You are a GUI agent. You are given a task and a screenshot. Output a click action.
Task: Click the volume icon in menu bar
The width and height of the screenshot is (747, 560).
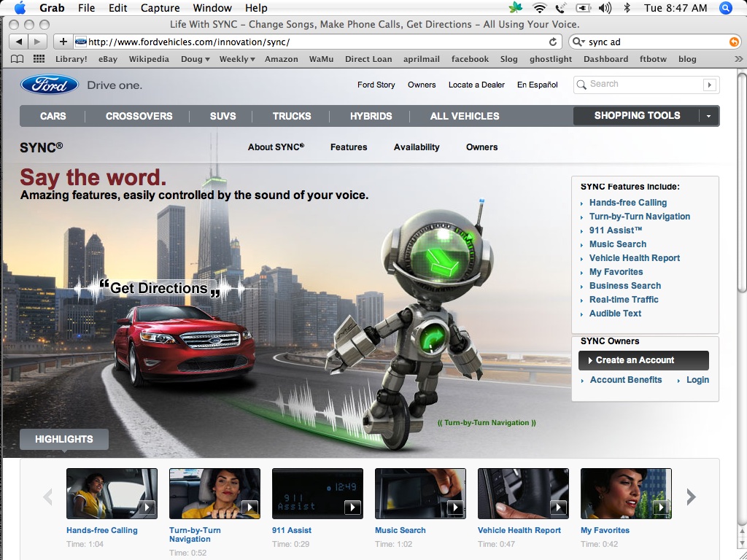(605, 7)
